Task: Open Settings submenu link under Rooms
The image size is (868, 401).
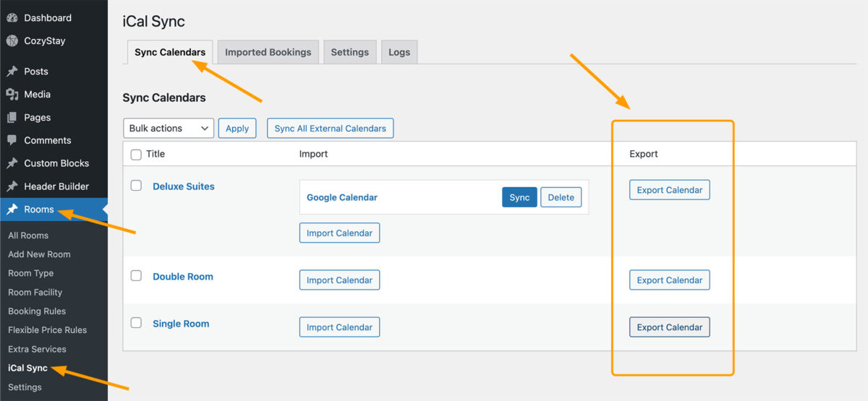Action: tap(25, 387)
